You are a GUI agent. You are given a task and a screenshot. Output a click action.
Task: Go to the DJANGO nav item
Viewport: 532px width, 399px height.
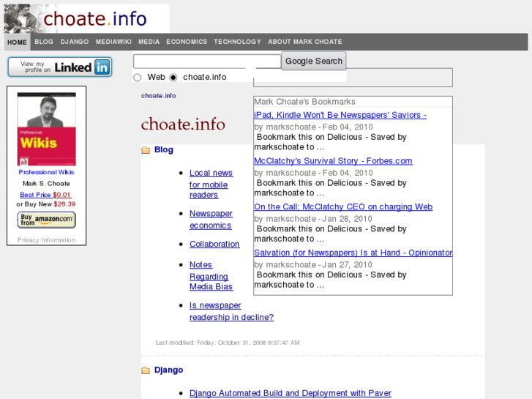click(75, 42)
